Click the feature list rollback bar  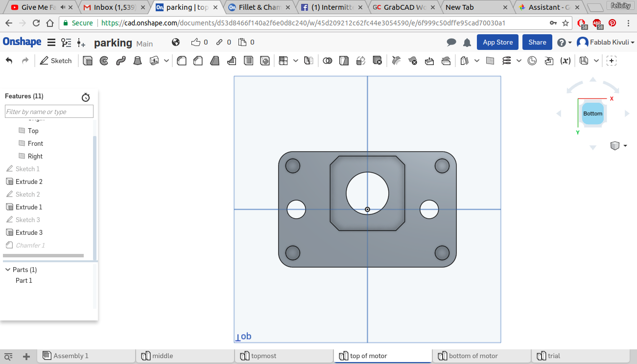43,255
